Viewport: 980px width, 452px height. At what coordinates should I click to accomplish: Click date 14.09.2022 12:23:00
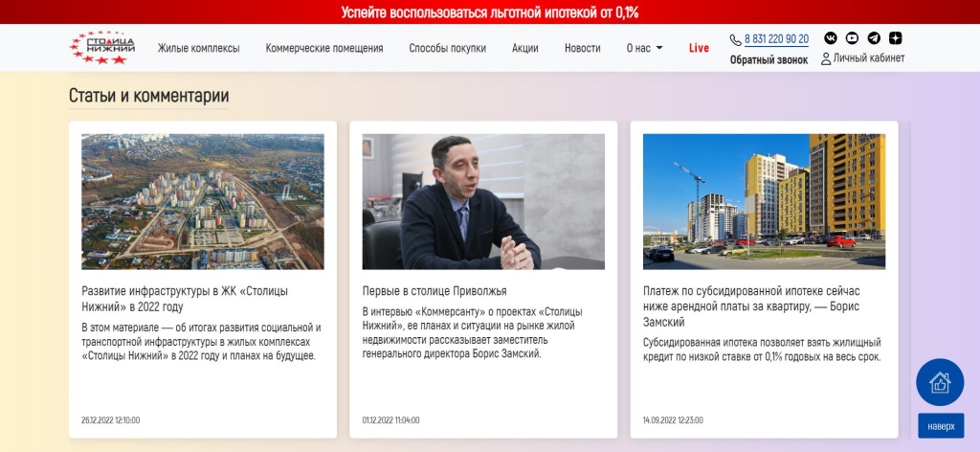pyautogui.click(x=673, y=420)
